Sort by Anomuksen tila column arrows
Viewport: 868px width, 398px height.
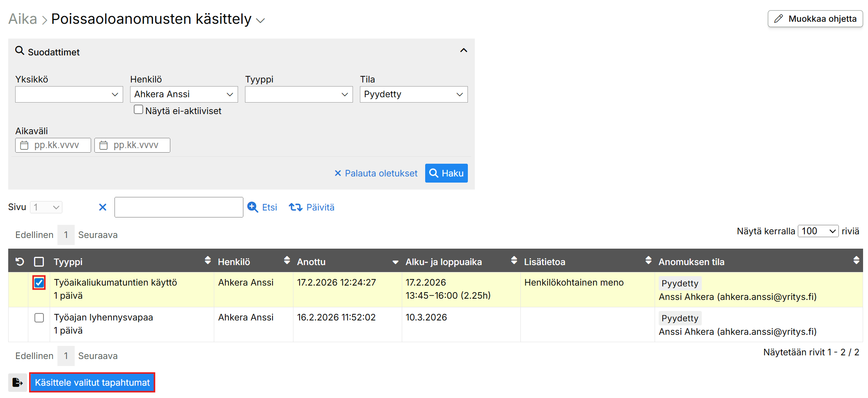(856, 261)
